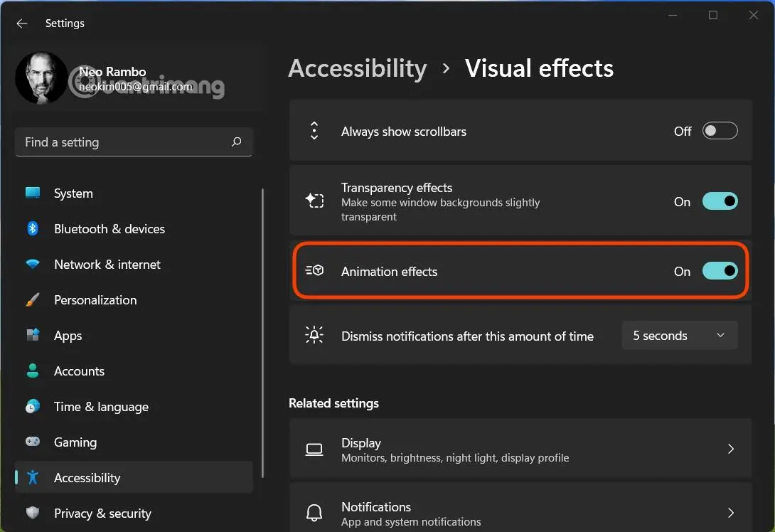Go to Network & internet
Image resolution: width=775 pixels, height=532 pixels.
134,265
